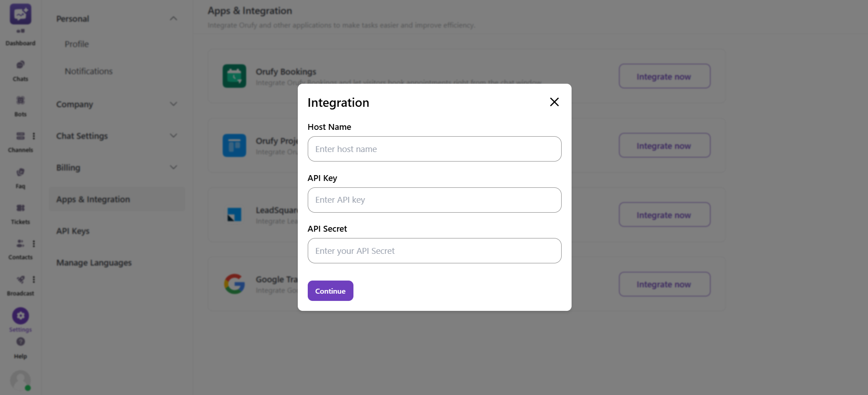868x395 pixels.
Task: Open the Broadcast more-options dots
Action: [34, 279]
